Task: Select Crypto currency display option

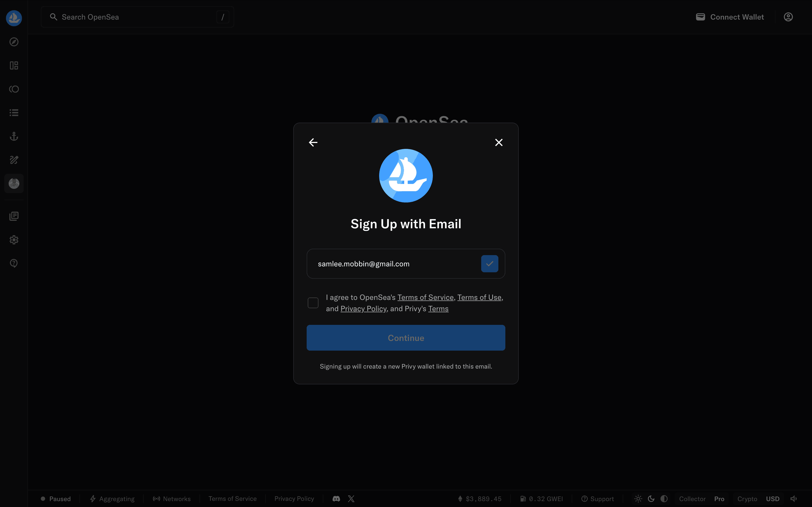Action: (x=747, y=499)
